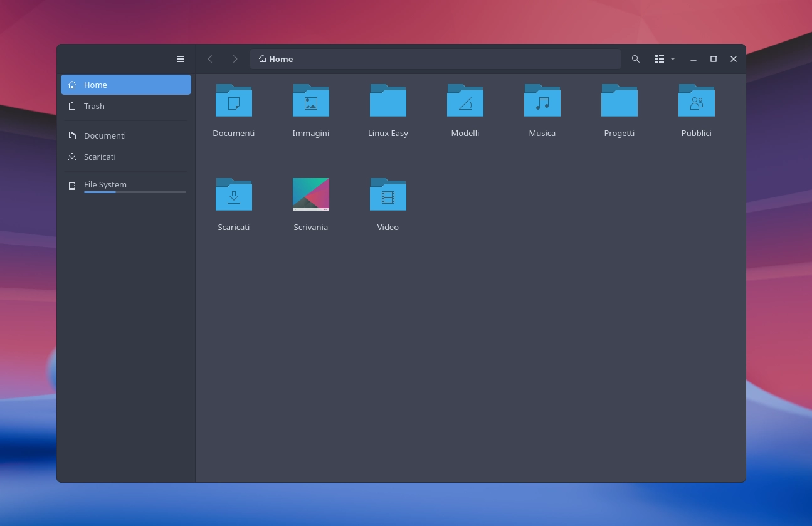Expand the view options dropdown arrow
The height and width of the screenshot is (526, 812).
673,59
